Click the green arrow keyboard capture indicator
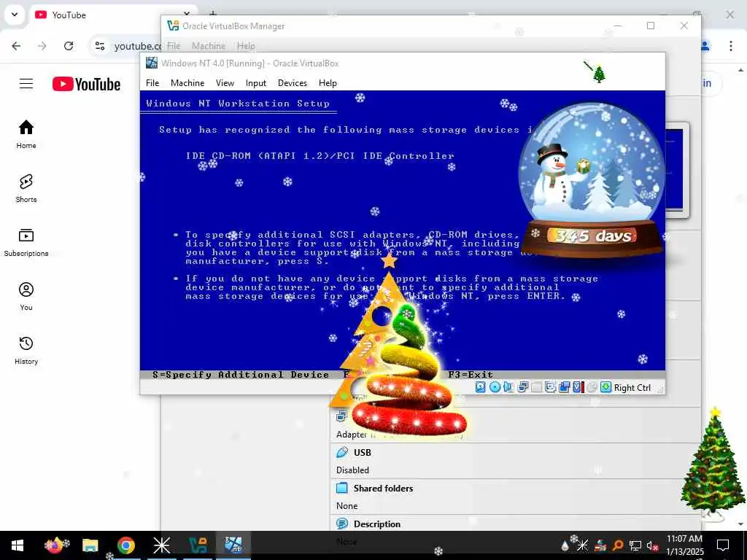Screen dimensions: 747x560 point(605,387)
